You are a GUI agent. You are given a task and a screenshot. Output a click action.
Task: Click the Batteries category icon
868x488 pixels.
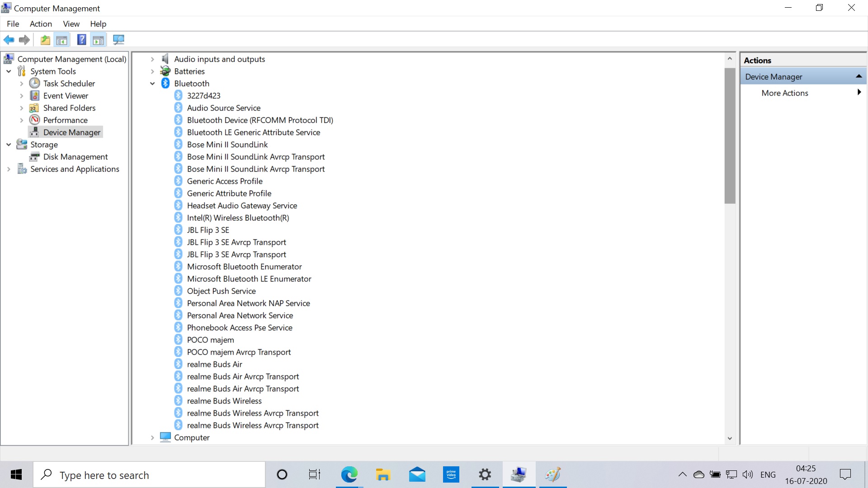pyautogui.click(x=166, y=71)
